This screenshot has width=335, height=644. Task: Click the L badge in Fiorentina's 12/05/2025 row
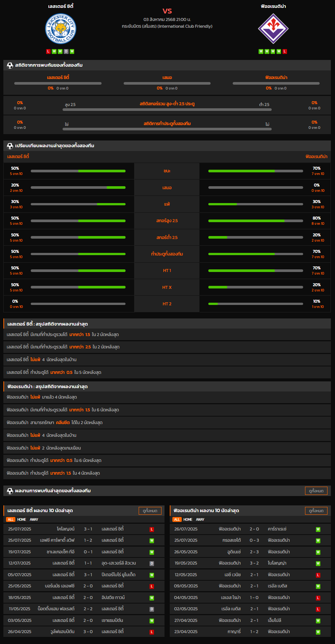pos(318,575)
